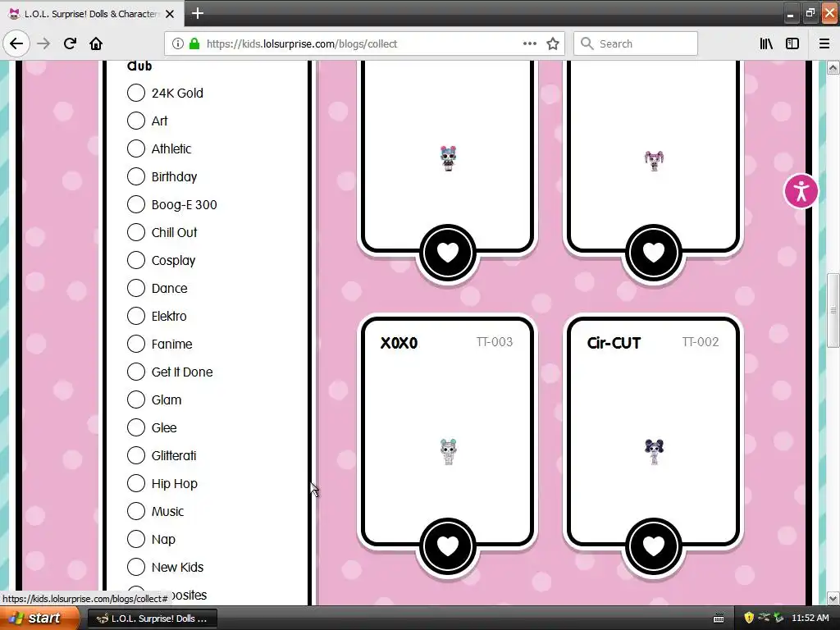Image resolution: width=840 pixels, height=630 pixels.
Task: Choose the Glam club filter
Action: (x=136, y=399)
